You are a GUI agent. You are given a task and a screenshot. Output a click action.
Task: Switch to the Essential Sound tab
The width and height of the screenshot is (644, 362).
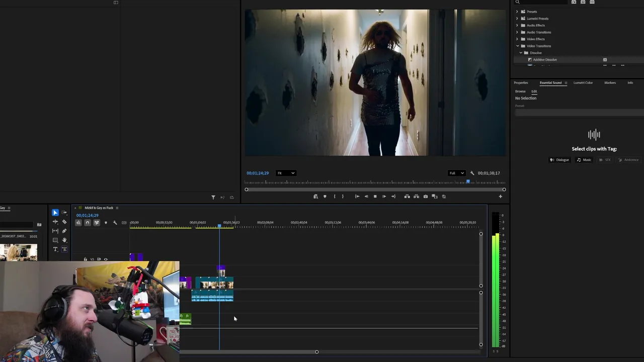click(x=550, y=83)
